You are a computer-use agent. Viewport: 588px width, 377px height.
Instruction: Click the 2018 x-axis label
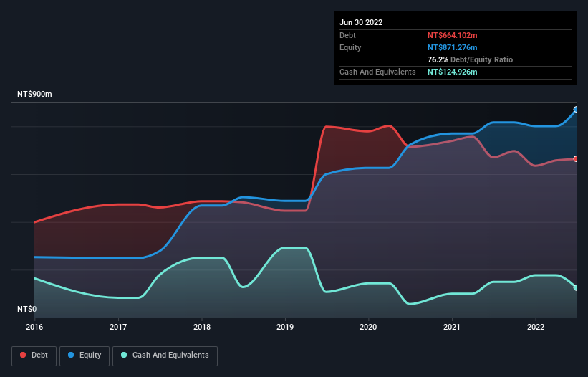tap(202, 327)
